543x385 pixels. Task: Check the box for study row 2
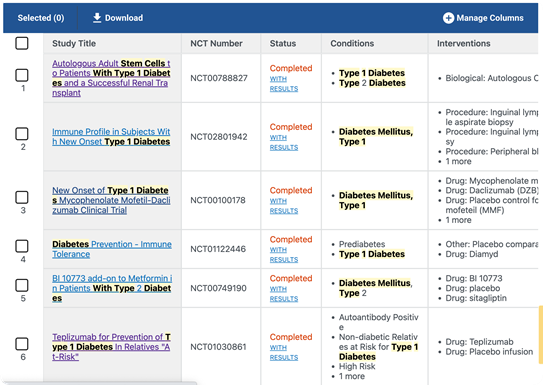click(22, 134)
